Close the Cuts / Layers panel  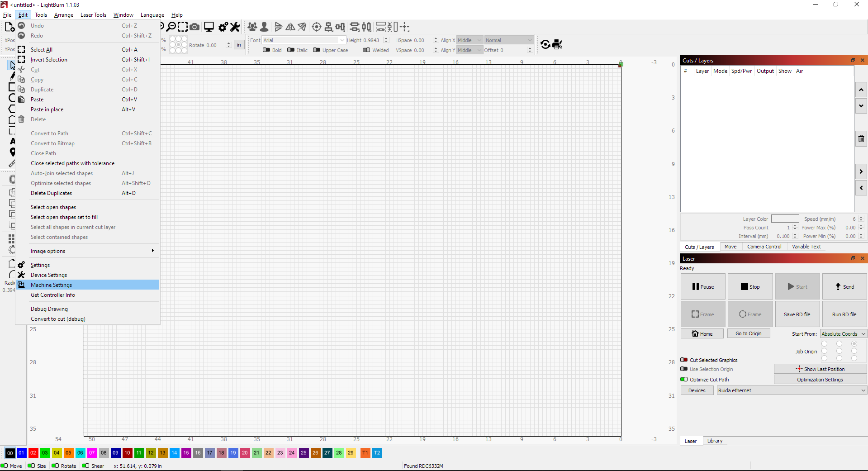pos(863,60)
